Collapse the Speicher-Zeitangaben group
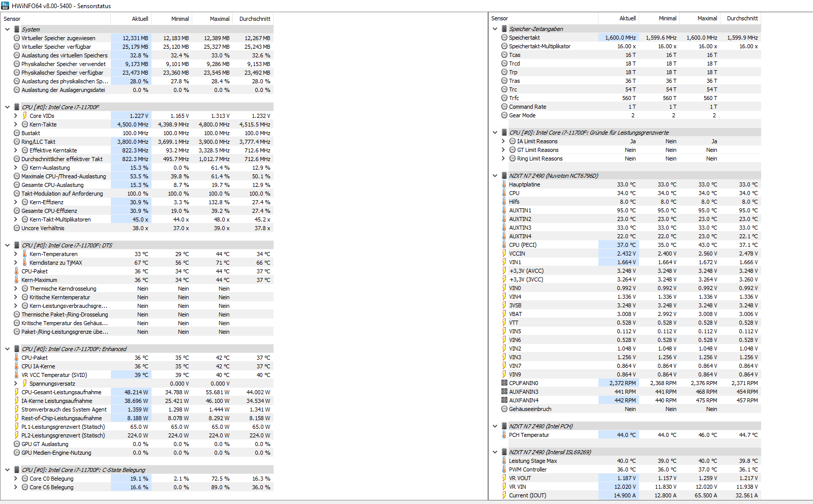The width and height of the screenshot is (813, 504). coord(495,29)
